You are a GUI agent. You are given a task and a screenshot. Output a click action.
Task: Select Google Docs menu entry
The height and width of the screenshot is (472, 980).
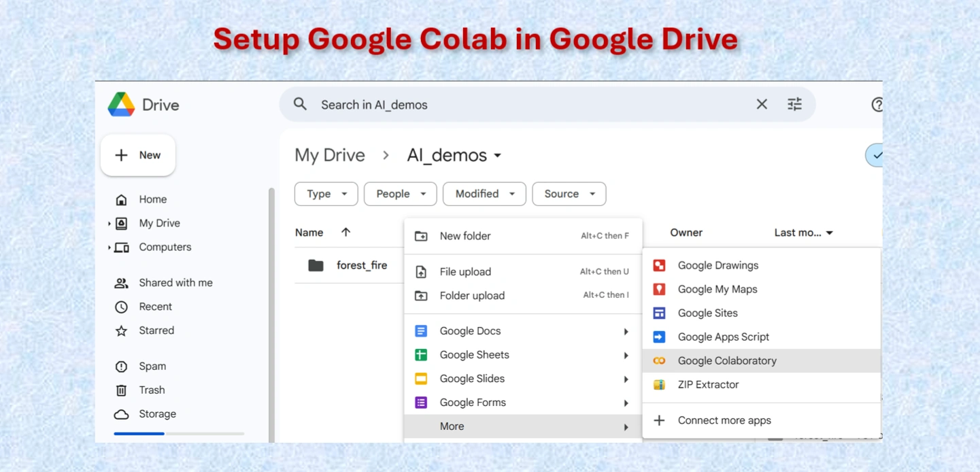[x=523, y=331]
